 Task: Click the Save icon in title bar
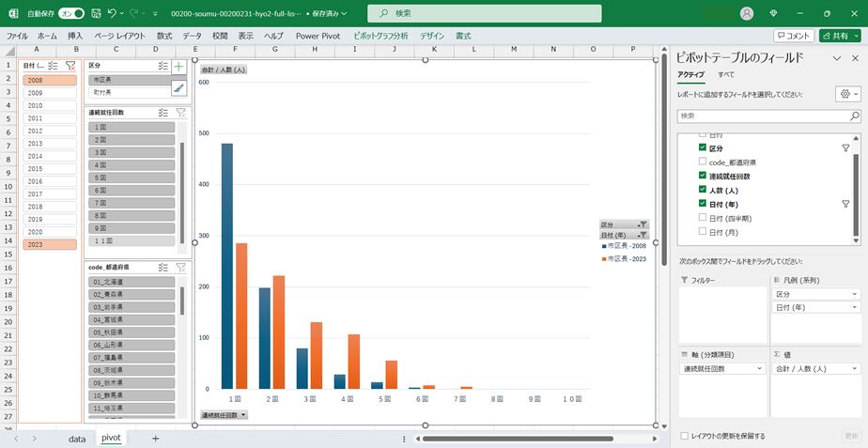coord(91,14)
